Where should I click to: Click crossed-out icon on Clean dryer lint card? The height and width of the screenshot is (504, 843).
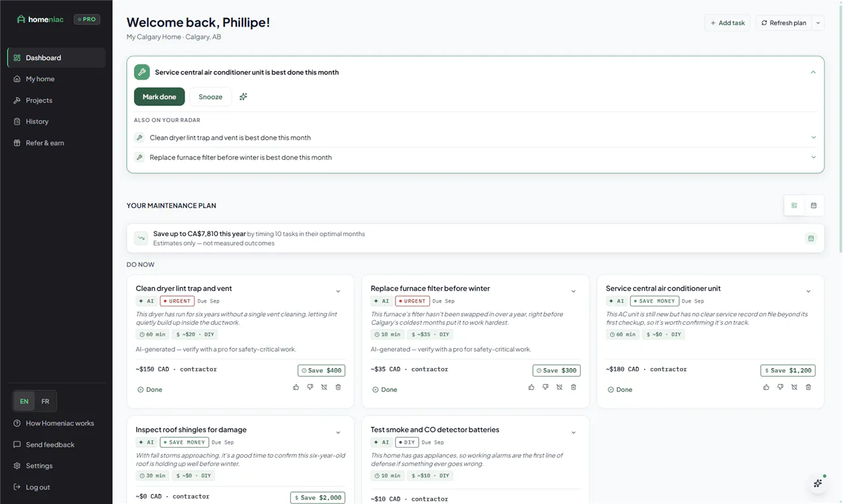(x=324, y=387)
